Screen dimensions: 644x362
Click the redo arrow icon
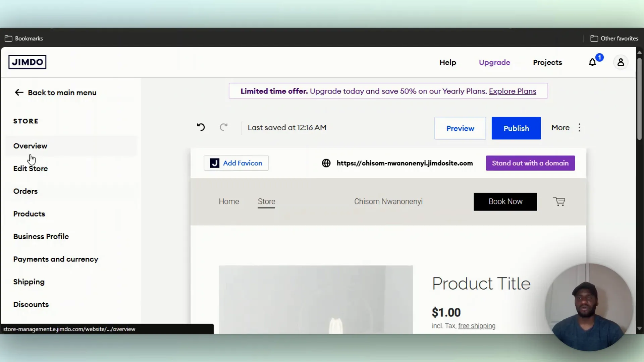coord(224,127)
